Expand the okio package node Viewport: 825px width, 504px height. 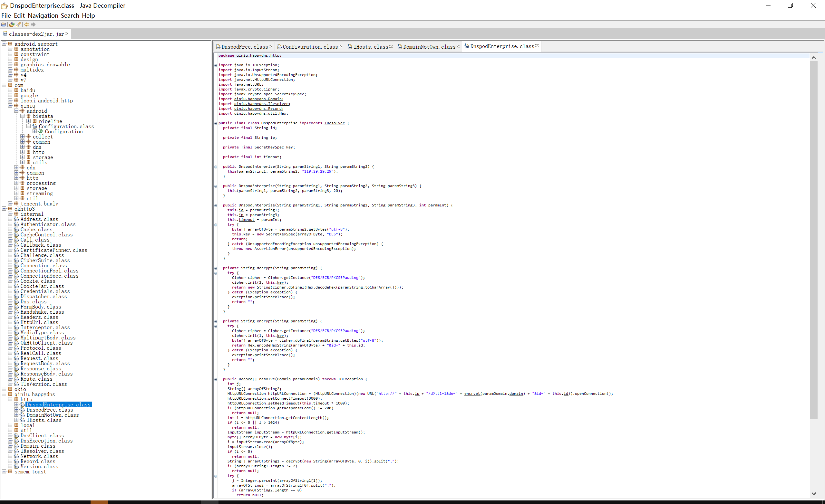pyautogui.click(x=4, y=389)
